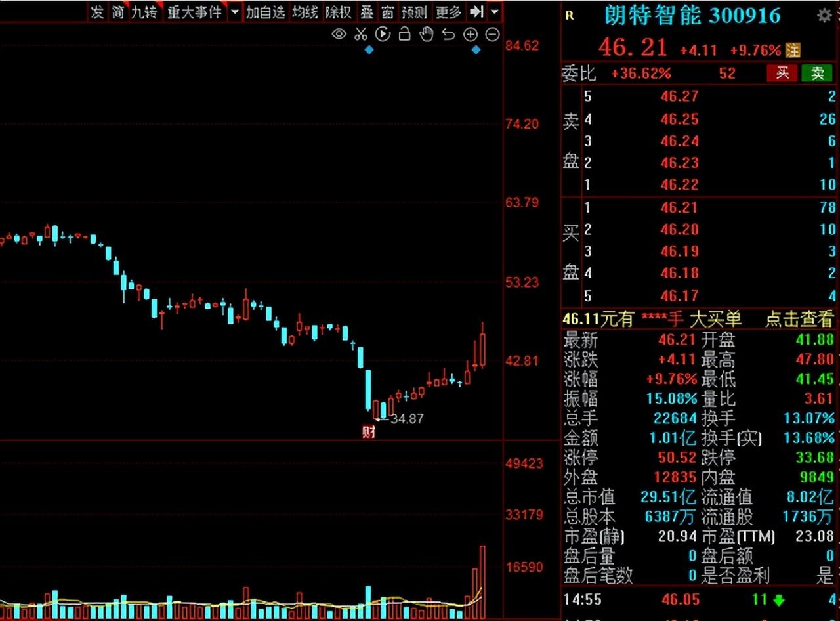Click the 简 toolbar button
840x621 pixels.
coord(117,12)
